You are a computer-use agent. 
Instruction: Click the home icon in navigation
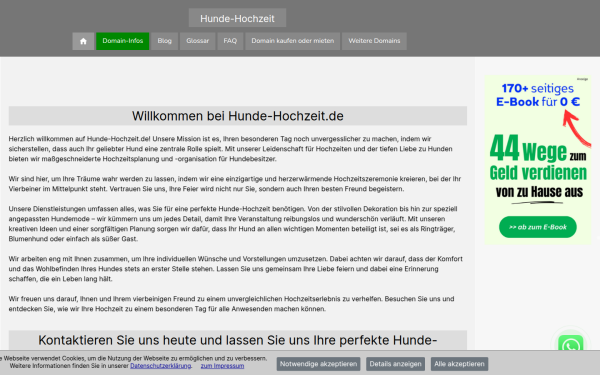point(83,41)
